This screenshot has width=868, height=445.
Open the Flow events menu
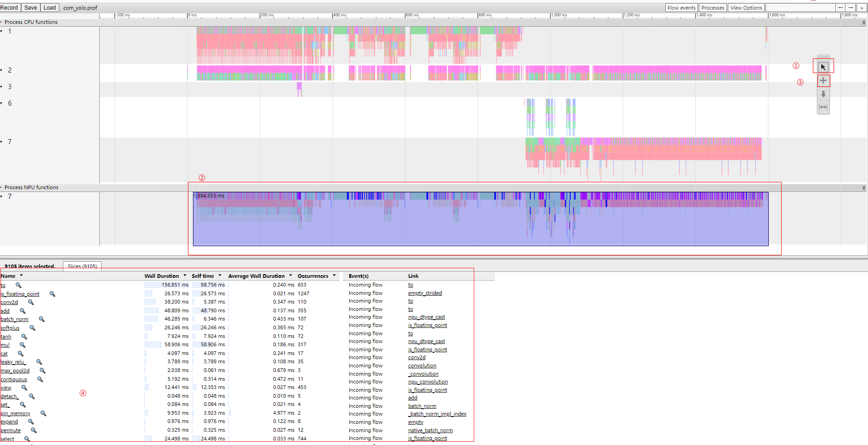[x=681, y=8]
